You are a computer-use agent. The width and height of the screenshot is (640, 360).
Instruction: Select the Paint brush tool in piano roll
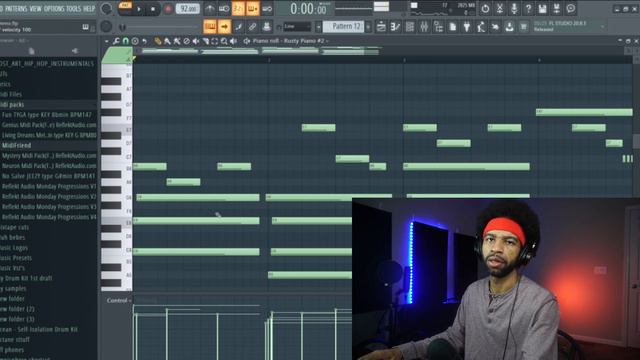coord(167,41)
